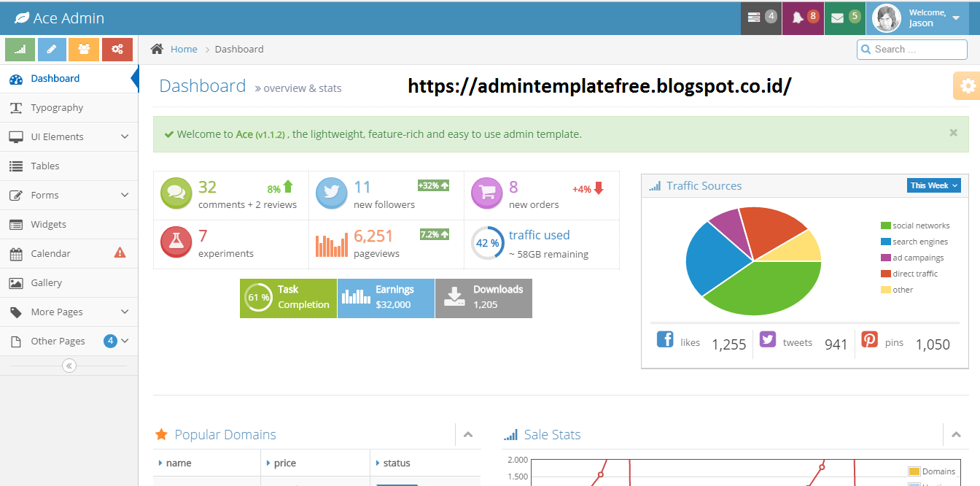Open the orange settings gear panel

(968, 86)
